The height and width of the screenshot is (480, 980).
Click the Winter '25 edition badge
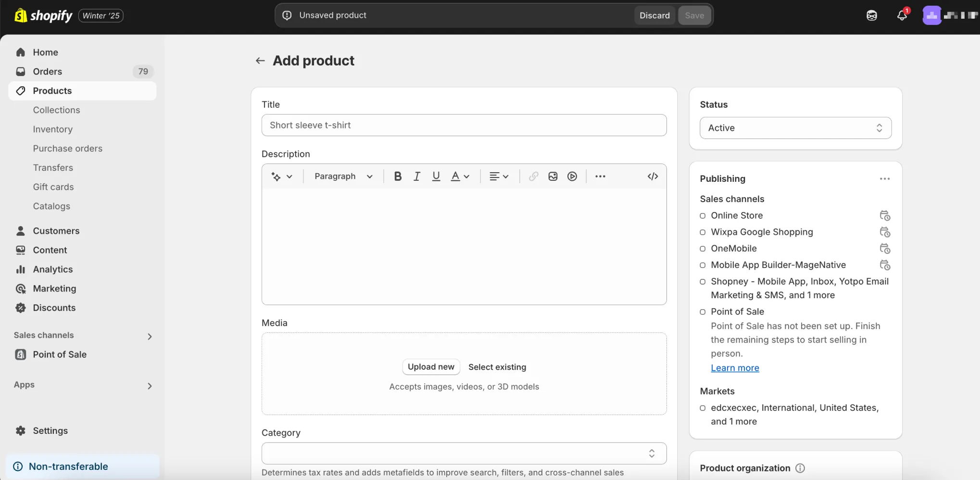[x=101, y=16]
